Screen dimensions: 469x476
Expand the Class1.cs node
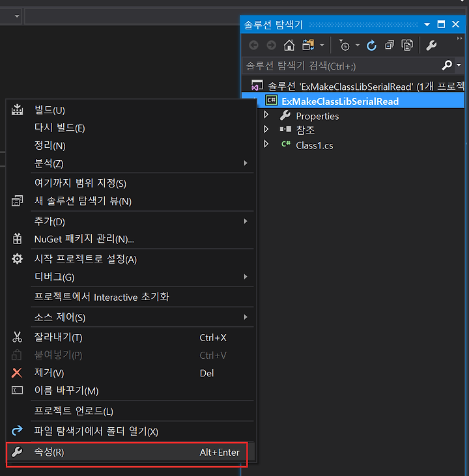tap(266, 144)
